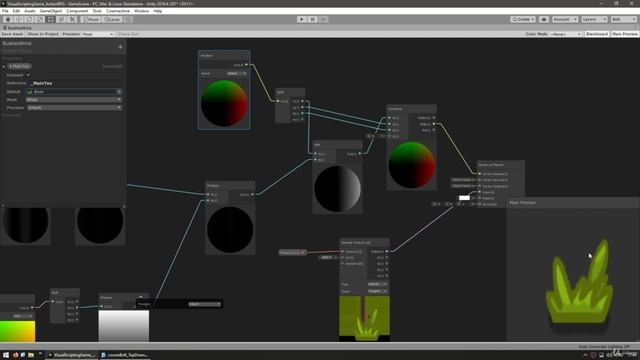Click the Step frame button
Viewport: 640px width, 360px height.
click(323, 19)
